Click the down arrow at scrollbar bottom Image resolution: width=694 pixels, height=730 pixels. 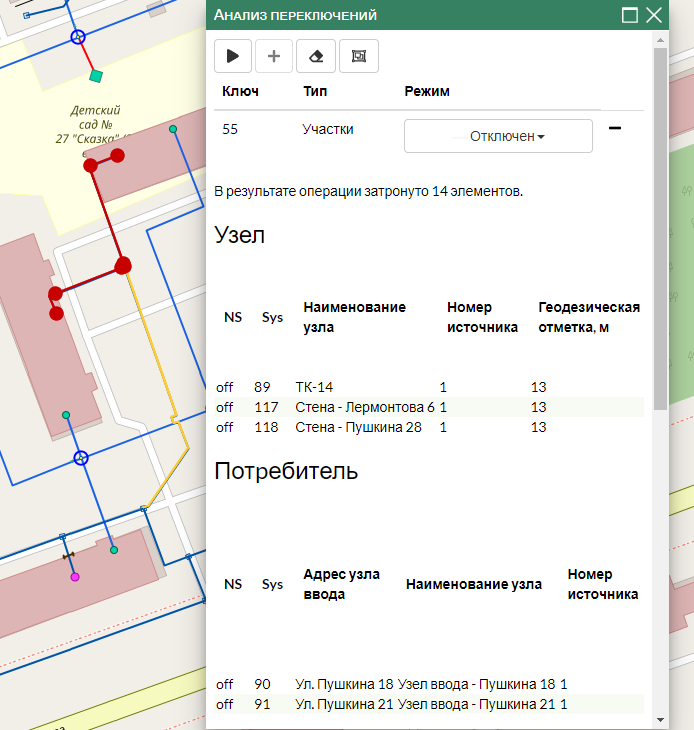point(660,718)
